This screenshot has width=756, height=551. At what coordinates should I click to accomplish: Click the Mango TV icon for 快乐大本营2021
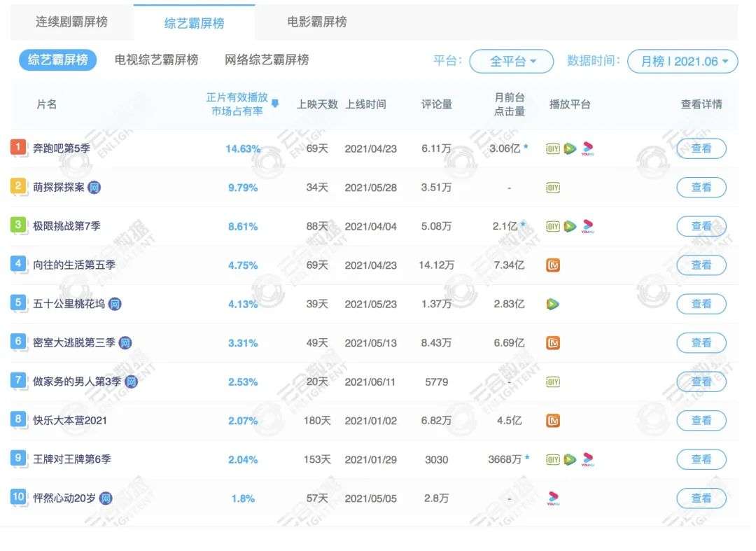click(x=553, y=421)
